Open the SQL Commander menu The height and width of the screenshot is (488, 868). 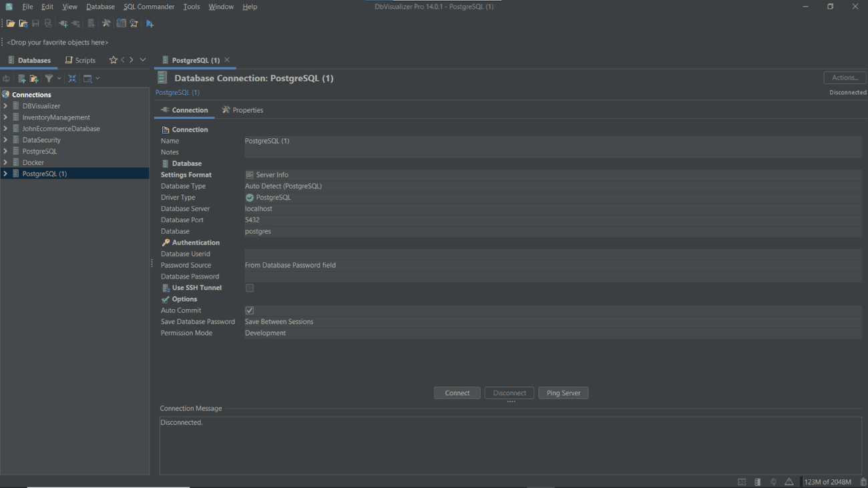(x=148, y=6)
